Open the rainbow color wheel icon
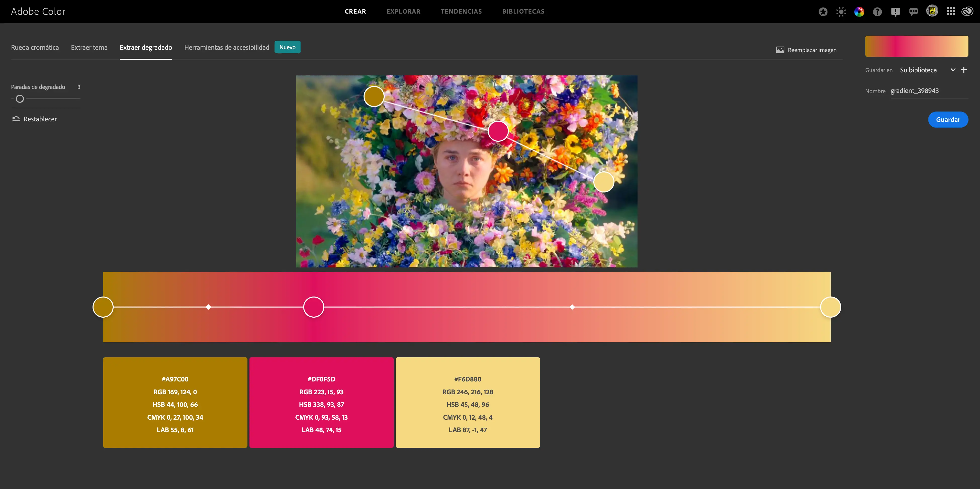The height and width of the screenshot is (489, 980). click(x=859, y=12)
